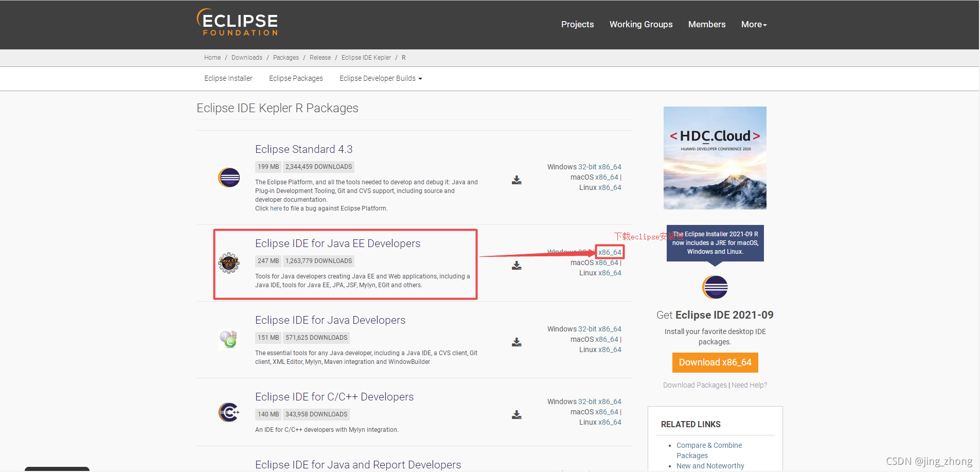Click the Eclipse Installer 2021-09 R tooltip

tap(715, 243)
